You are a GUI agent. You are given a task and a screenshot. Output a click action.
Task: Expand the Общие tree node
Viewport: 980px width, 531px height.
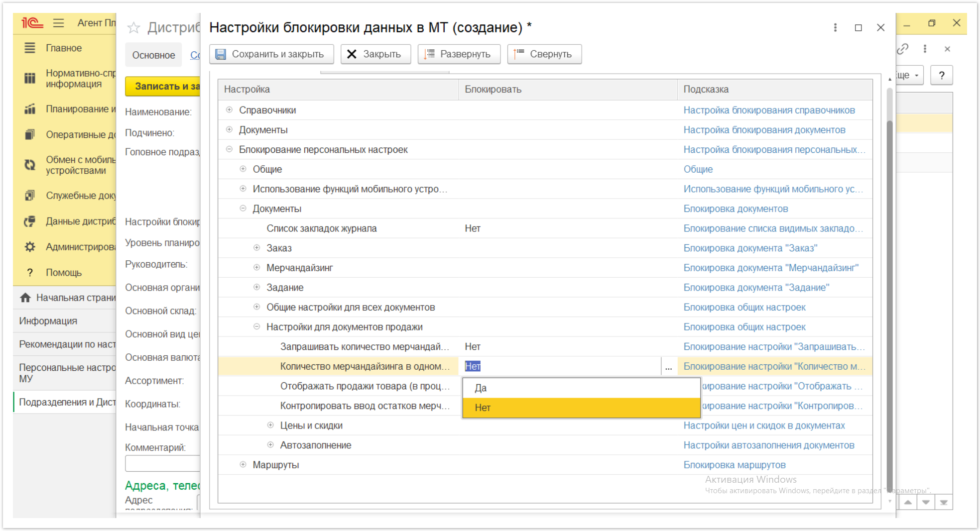243,169
